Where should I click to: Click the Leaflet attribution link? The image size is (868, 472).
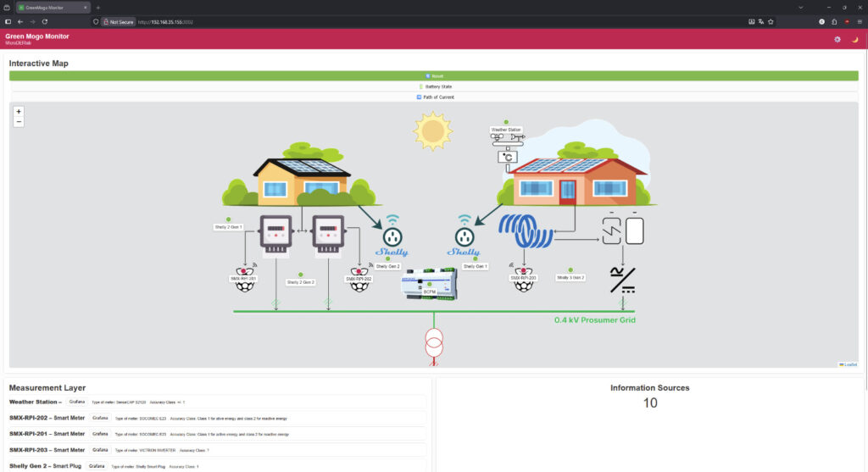click(849, 364)
